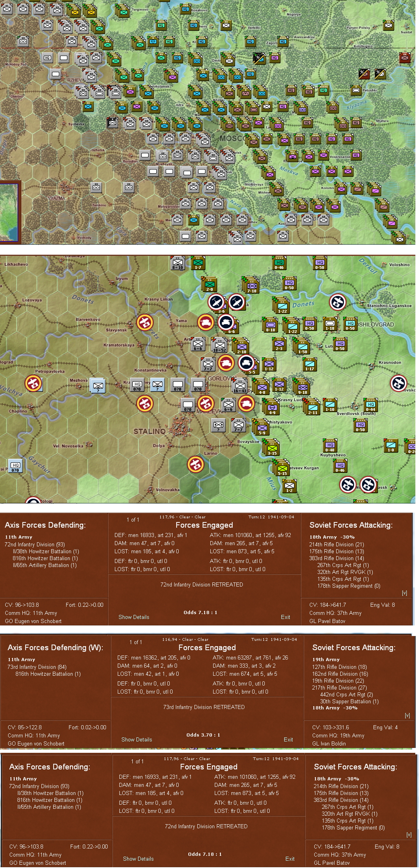The image size is (419, 868).
Task: Click Show Details in the lower 72nd Infantry report
Action: click(x=138, y=859)
